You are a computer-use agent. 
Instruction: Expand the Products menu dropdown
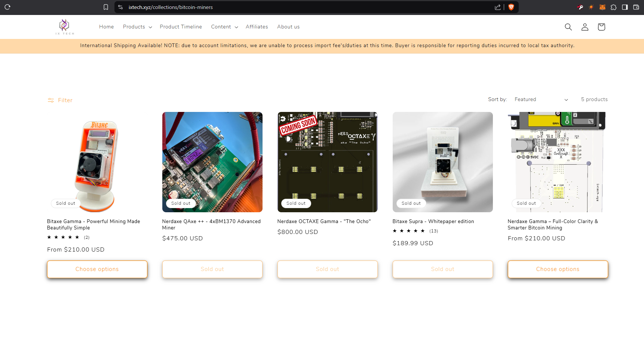pos(137,27)
